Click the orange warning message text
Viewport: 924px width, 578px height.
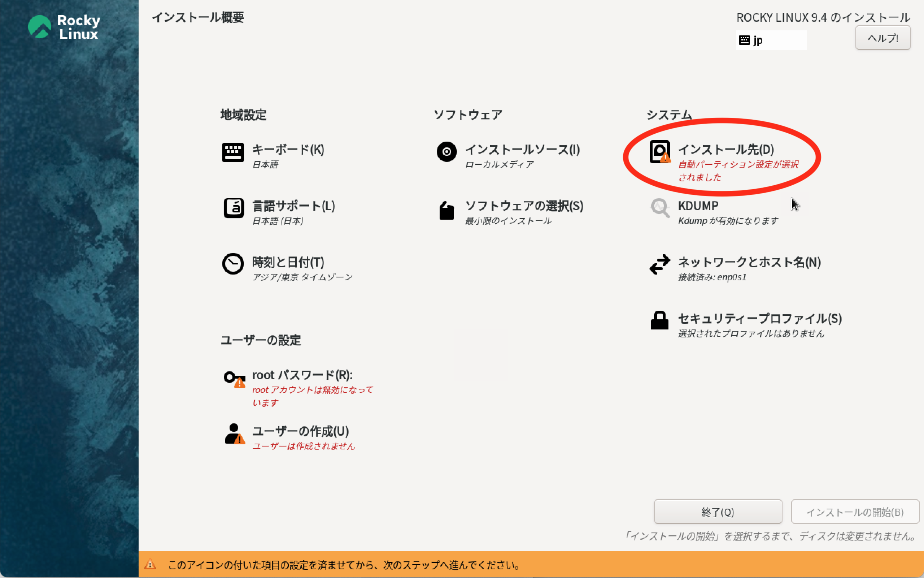[344, 565]
